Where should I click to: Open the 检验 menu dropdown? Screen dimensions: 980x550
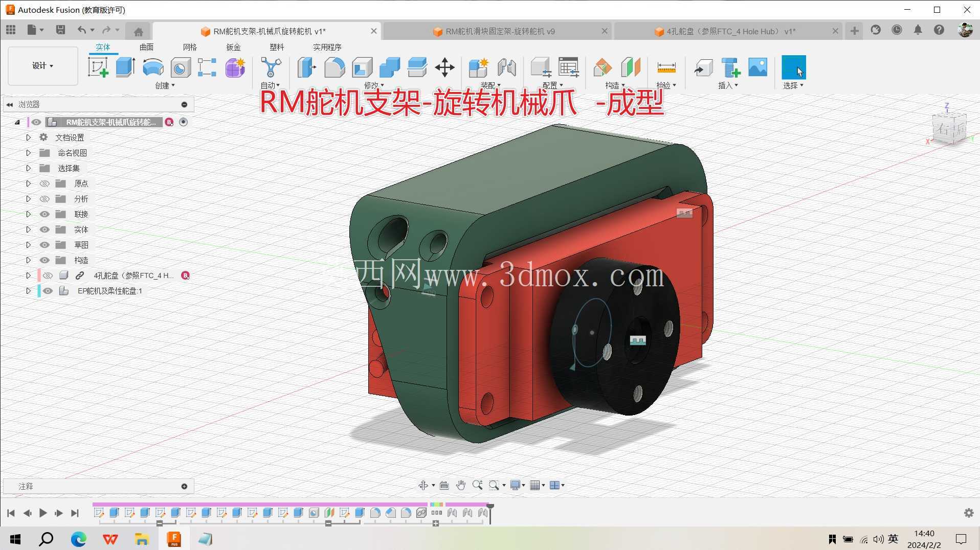(x=666, y=85)
